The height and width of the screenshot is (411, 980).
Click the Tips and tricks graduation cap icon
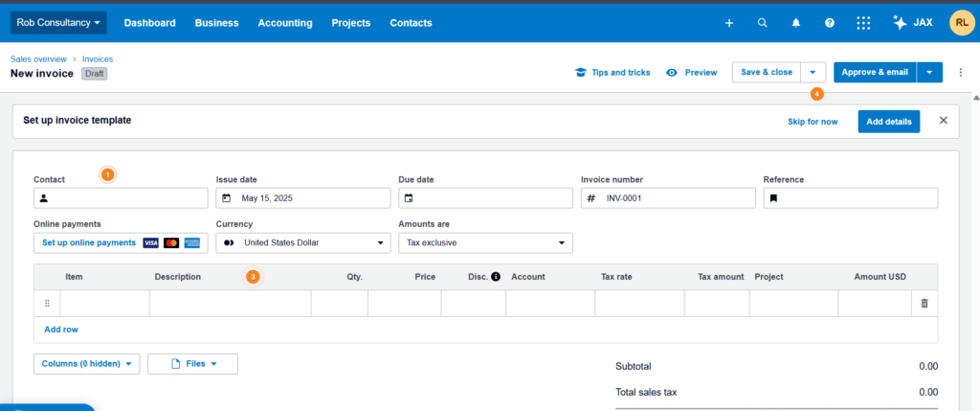coord(581,73)
